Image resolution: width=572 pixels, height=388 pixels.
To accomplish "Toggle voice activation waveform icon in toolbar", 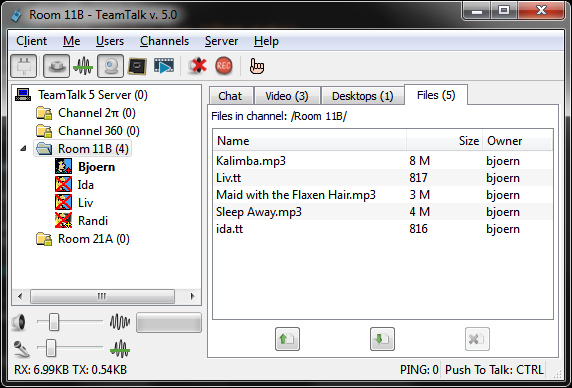I will [83, 66].
